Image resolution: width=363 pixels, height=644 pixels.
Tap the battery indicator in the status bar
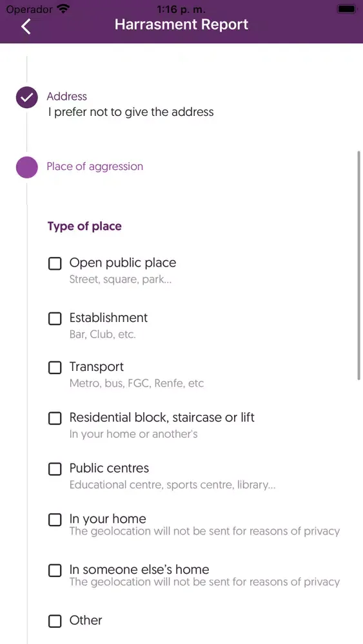tap(346, 8)
